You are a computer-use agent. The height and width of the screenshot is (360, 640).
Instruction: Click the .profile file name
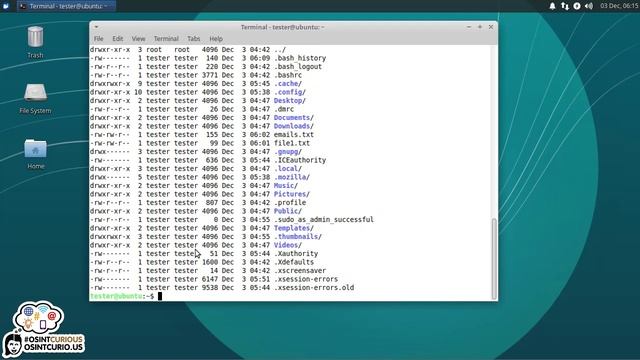[x=290, y=202]
